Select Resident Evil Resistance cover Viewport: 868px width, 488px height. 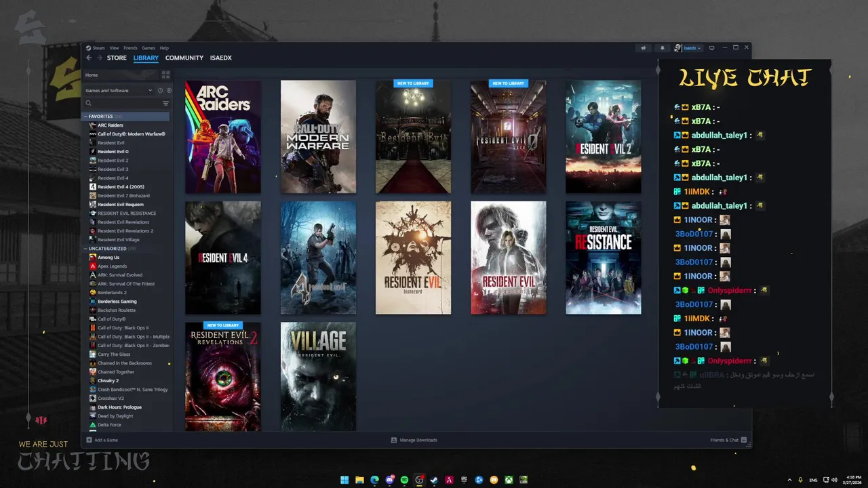click(604, 258)
